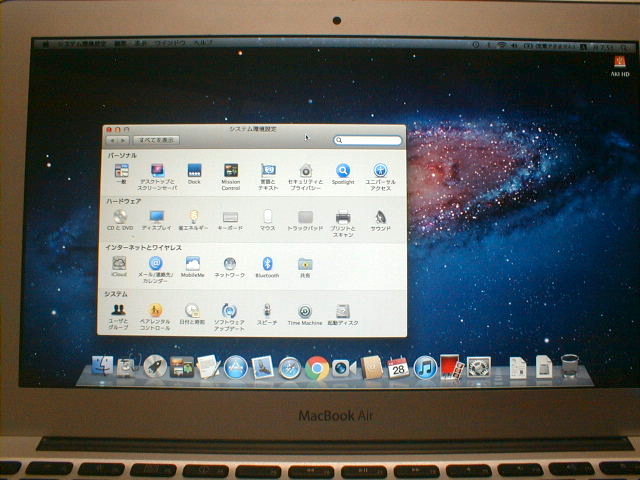
Task: Open the MobileMe preference pane
Action: point(192,267)
